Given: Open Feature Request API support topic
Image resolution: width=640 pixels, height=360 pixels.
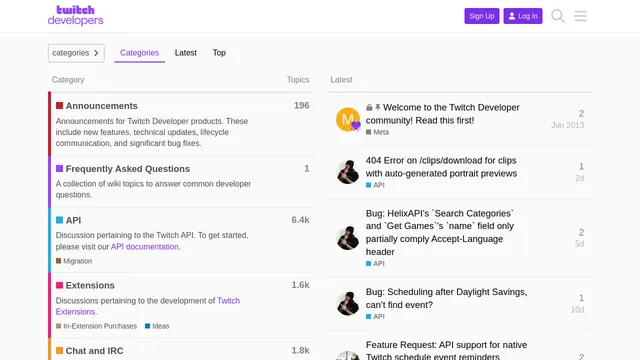Looking at the screenshot, I should (x=446, y=351).
